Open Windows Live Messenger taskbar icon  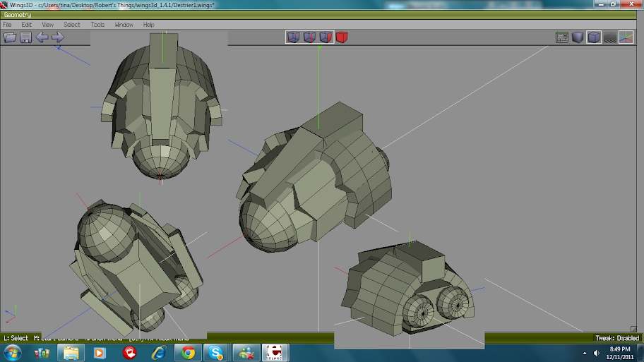point(246,353)
